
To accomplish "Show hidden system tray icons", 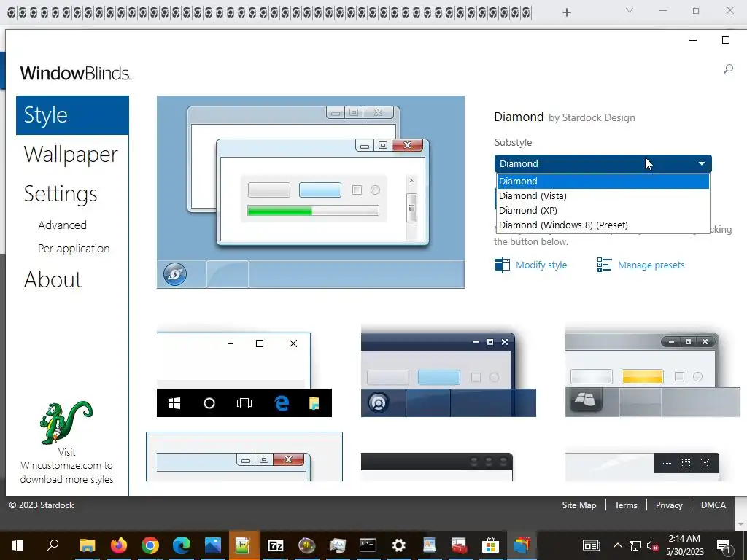I will pos(617,545).
